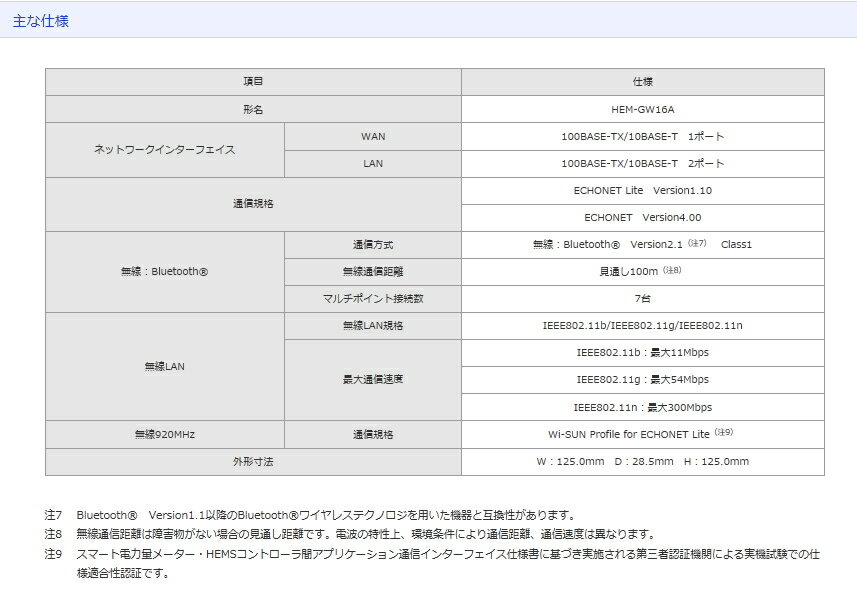Open the 注9 superscript after Wi-SUN Profile
This screenshot has height=592, width=857.
[x=723, y=432]
